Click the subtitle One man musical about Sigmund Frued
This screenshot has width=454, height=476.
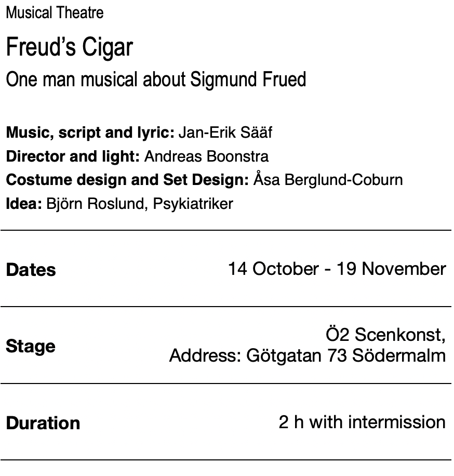tap(156, 80)
